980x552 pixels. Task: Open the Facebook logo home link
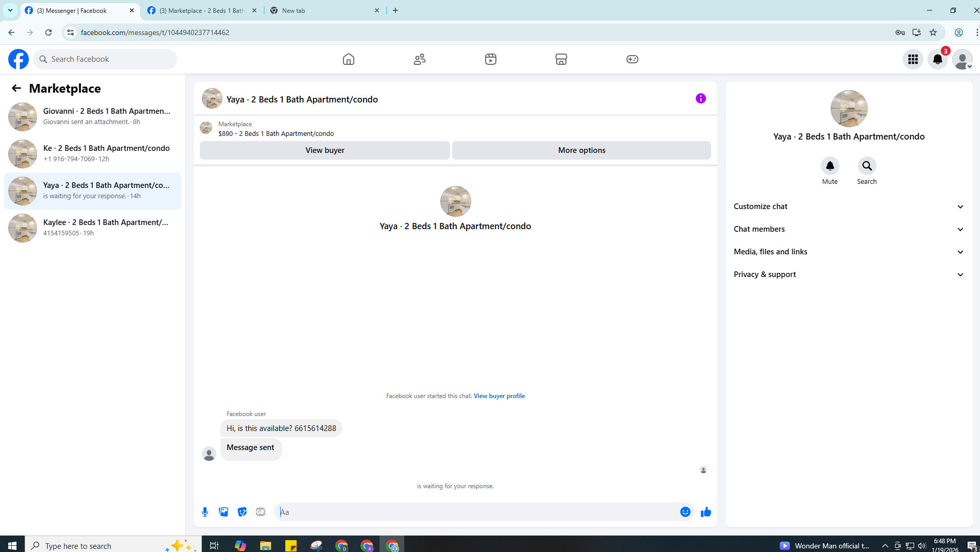click(19, 59)
